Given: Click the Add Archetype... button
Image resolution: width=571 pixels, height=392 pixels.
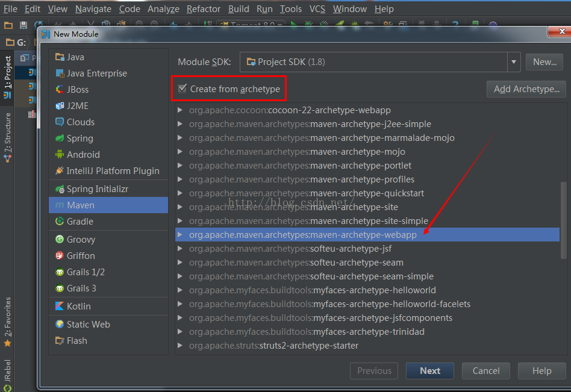Looking at the screenshot, I should click(526, 89).
